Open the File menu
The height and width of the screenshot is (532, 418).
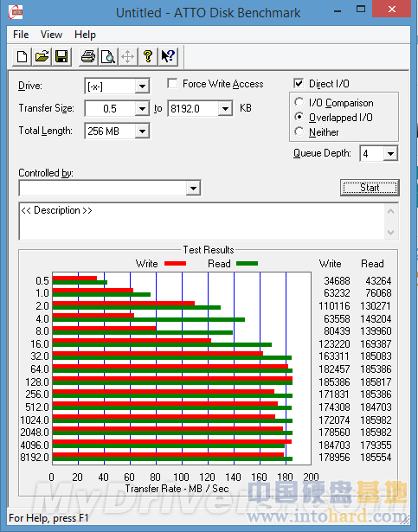pos(21,35)
